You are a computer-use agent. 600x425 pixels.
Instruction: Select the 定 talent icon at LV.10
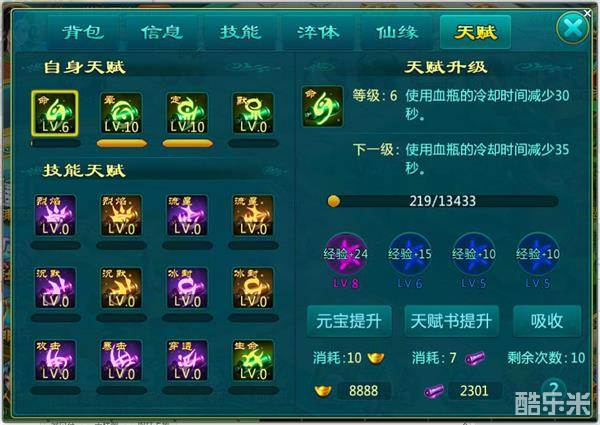187,114
